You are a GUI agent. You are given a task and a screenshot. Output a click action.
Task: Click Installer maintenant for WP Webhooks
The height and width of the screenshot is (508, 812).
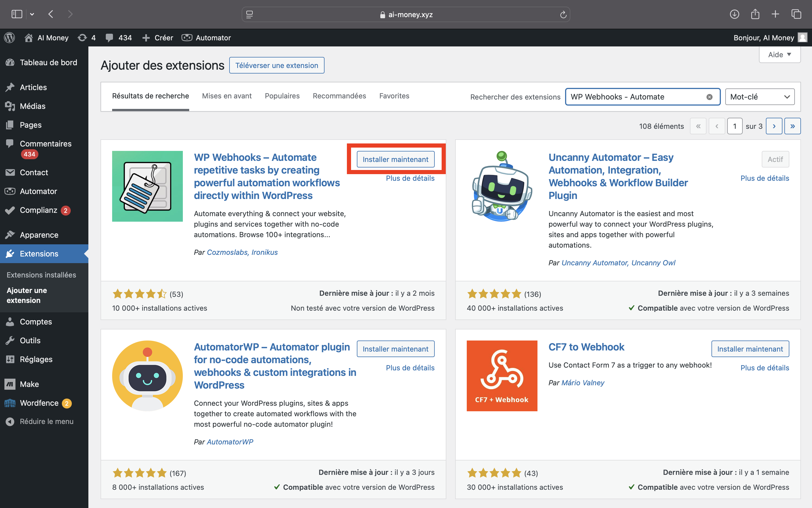(396, 159)
